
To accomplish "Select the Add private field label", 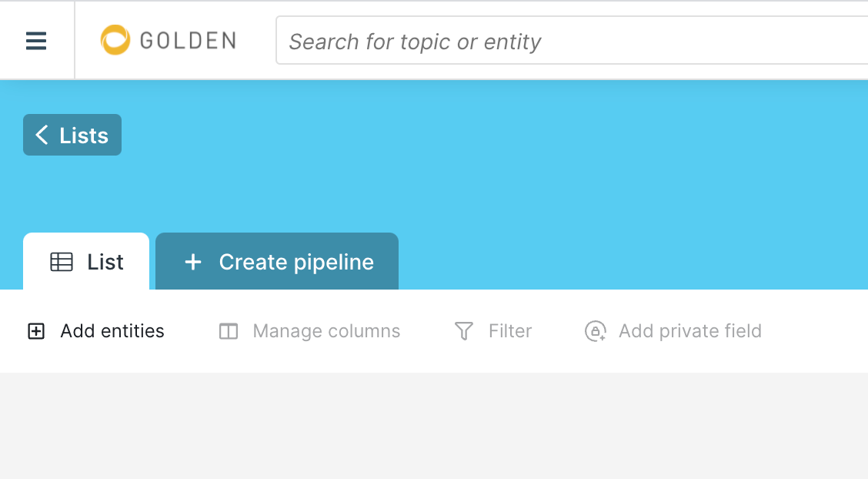I will click(689, 330).
